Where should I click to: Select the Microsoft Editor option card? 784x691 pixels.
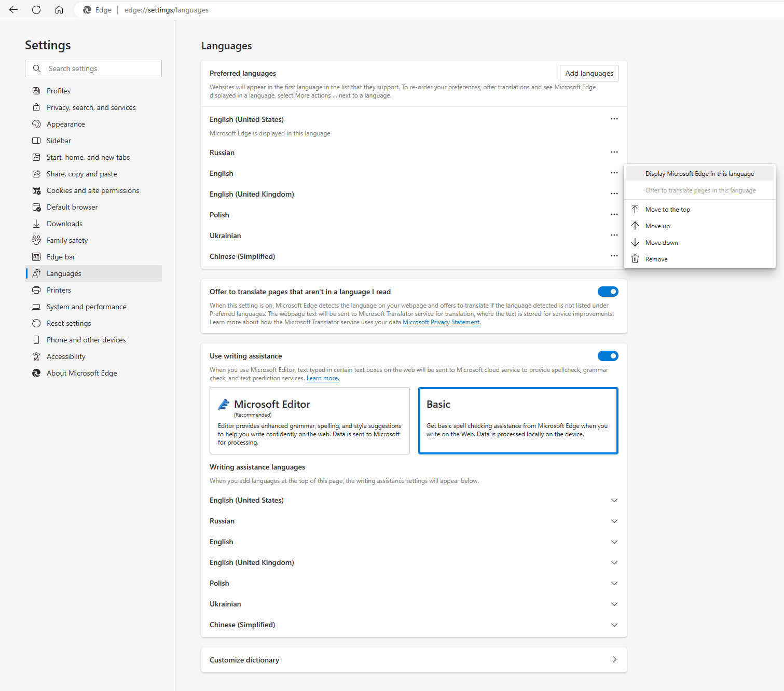click(x=310, y=421)
